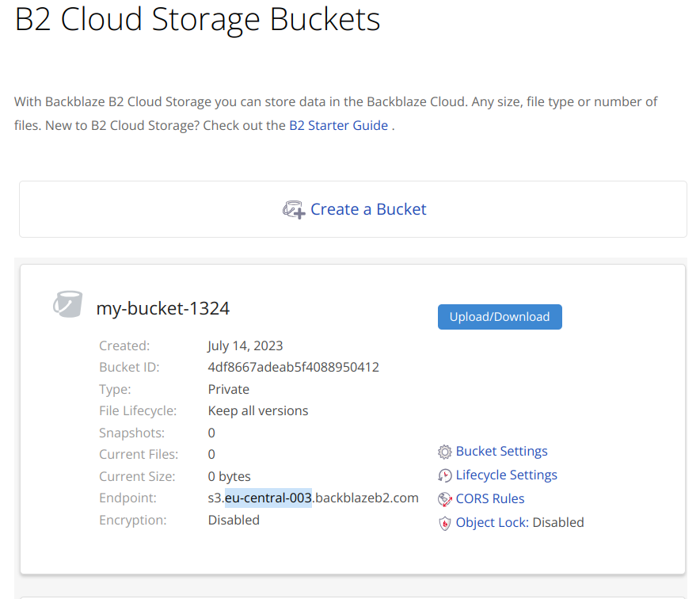The height and width of the screenshot is (599, 700).
Task: Click the CORS Rules icon
Action: tap(445, 499)
